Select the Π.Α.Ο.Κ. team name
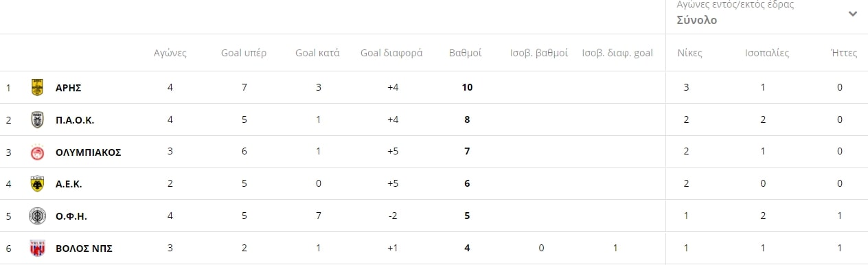 [x=74, y=119]
